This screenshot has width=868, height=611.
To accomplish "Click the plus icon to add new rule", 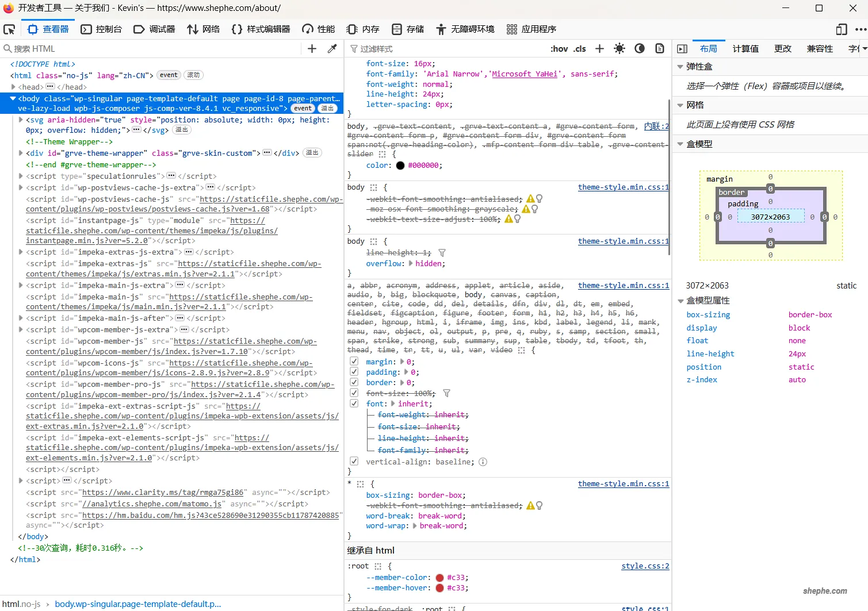I will point(599,48).
